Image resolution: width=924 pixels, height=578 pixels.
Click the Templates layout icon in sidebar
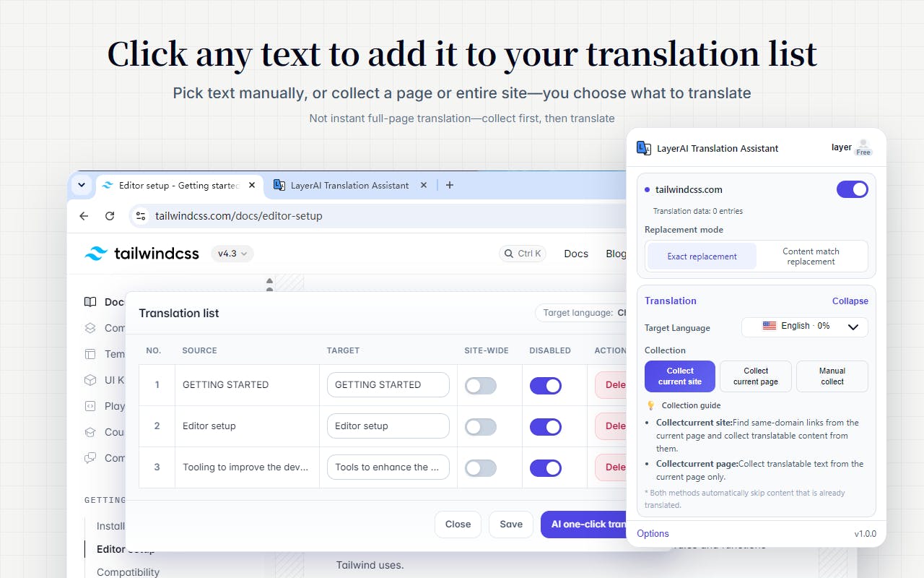[90, 354]
